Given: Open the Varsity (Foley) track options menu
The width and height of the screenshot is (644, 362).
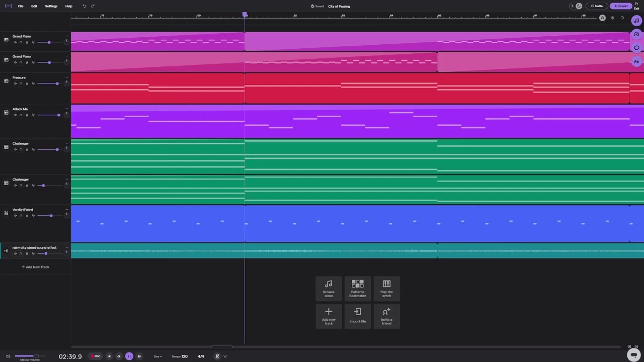Looking at the screenshot, I should (x=66, y=209).
